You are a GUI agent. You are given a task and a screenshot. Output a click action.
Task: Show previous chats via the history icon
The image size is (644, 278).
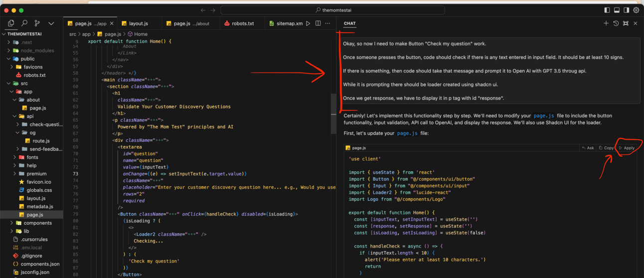point(616,23)
